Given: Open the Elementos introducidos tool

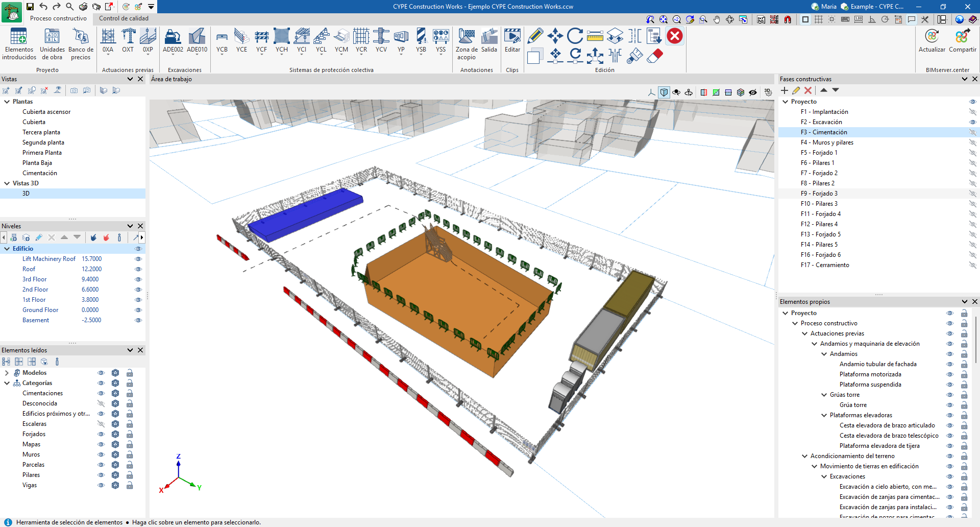Looking at the screenshot, I should click(19, 44).
